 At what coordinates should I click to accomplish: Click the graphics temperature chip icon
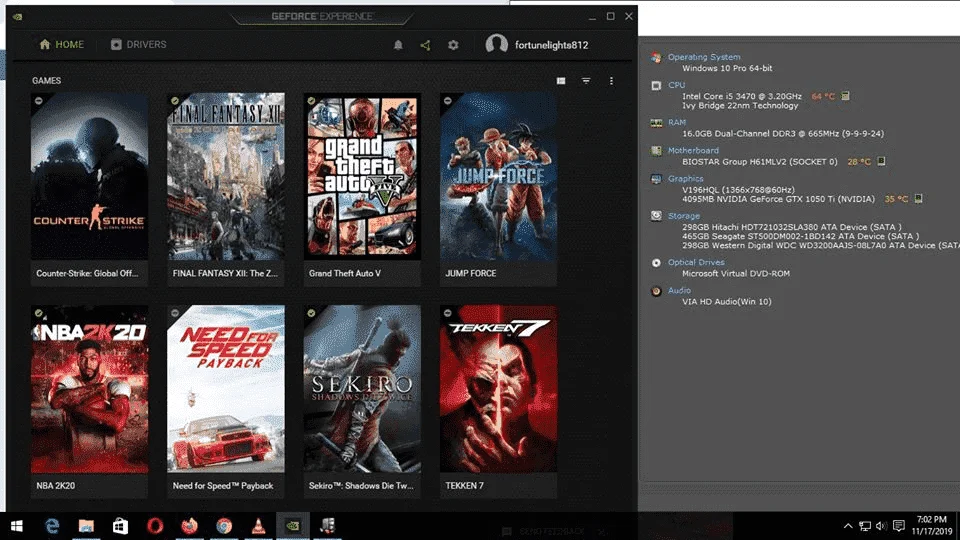[918, 198]
